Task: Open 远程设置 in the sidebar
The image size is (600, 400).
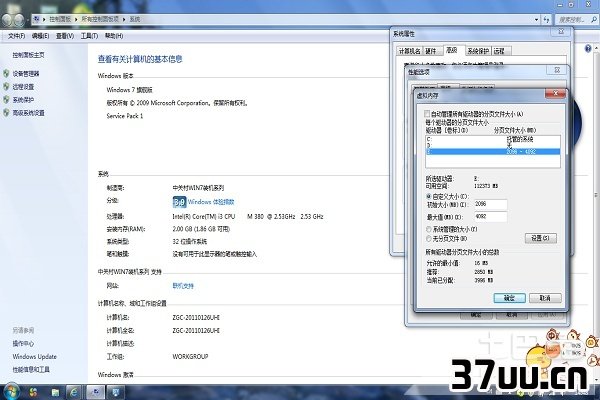Action: (x=23, y=87)
